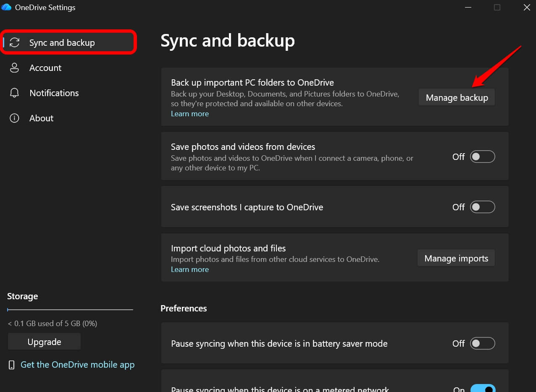Open Learn more under Import cloud photos
536x392 pixels.
pyautogui.click(x=190, y=269)
